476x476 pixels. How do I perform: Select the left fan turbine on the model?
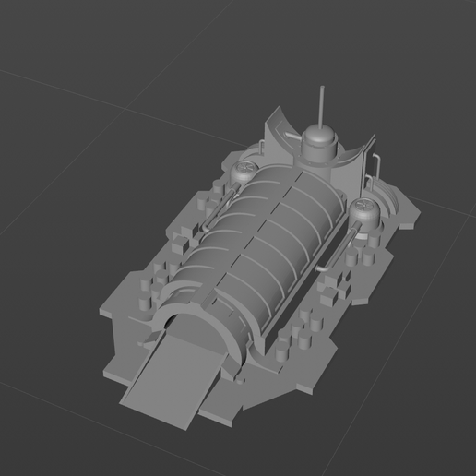coord(244,173)
